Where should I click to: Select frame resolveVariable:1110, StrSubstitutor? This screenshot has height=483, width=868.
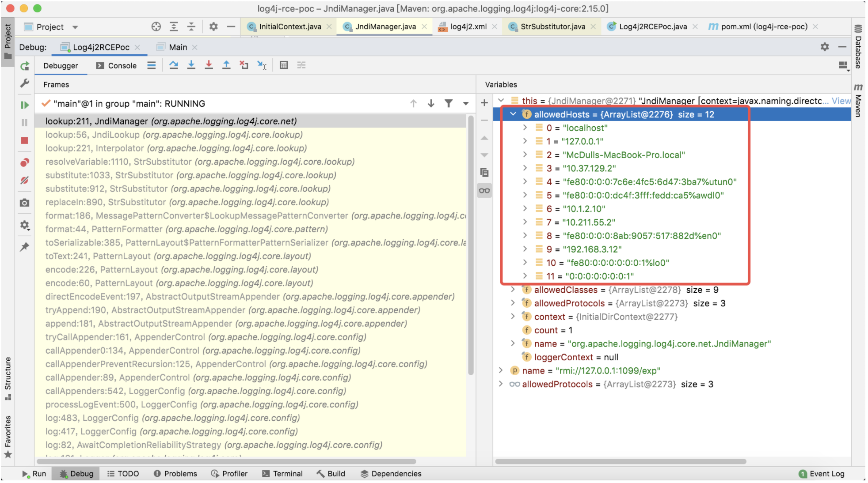coord(251,162)
